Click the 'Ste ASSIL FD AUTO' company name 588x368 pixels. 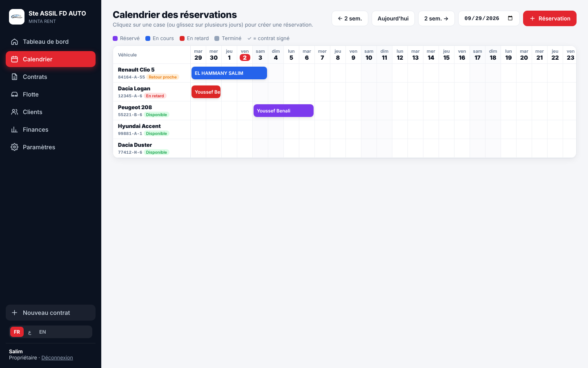pyautogui.click(x=57, y=13)
